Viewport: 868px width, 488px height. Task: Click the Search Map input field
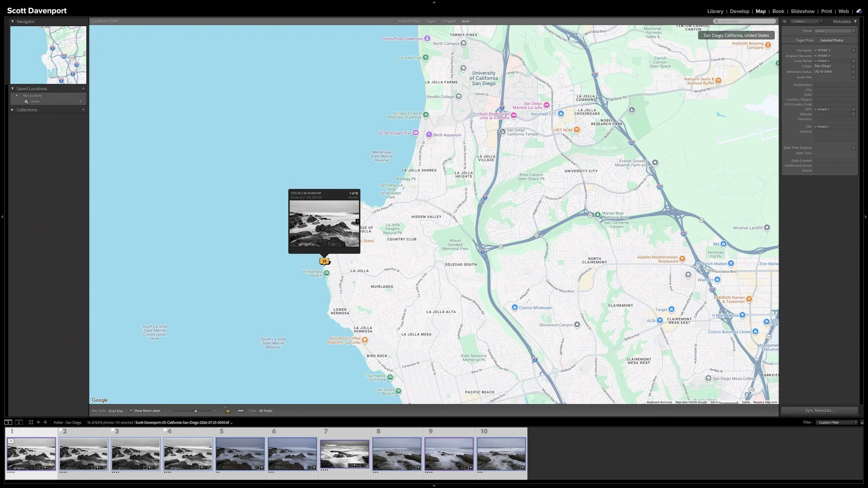[x=744, y=21]
